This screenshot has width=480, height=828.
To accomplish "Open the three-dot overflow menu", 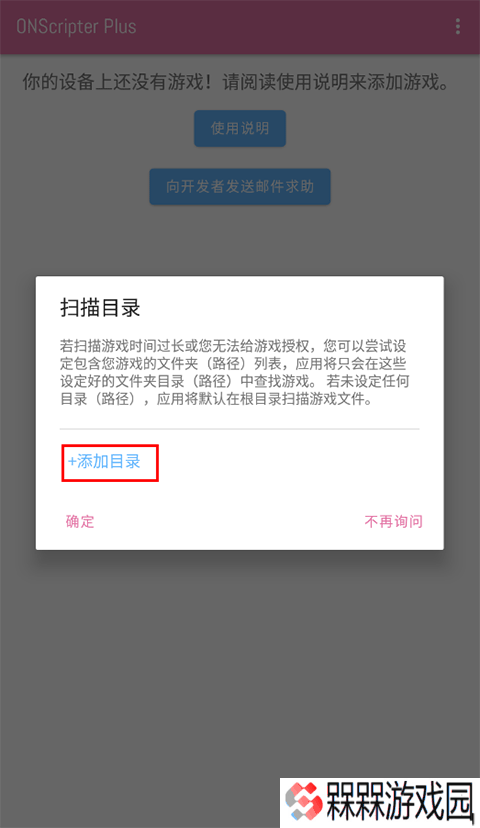I will (457, 26).
